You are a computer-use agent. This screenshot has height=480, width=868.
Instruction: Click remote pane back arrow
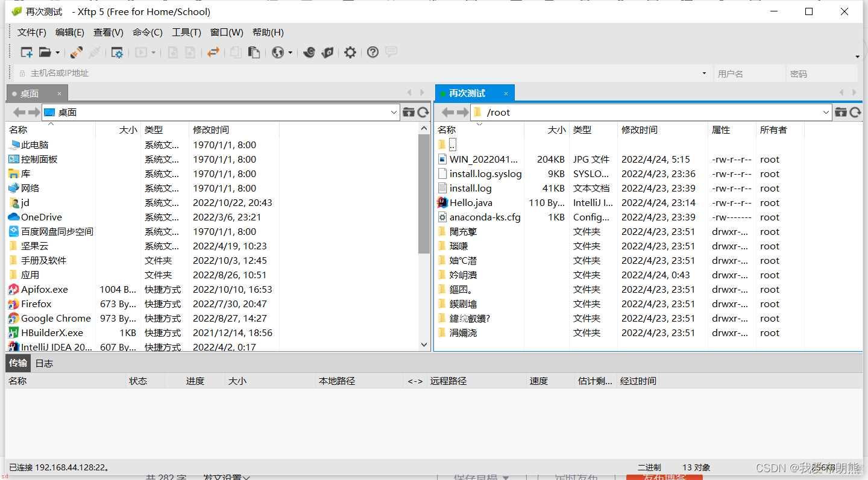point(448,112)
